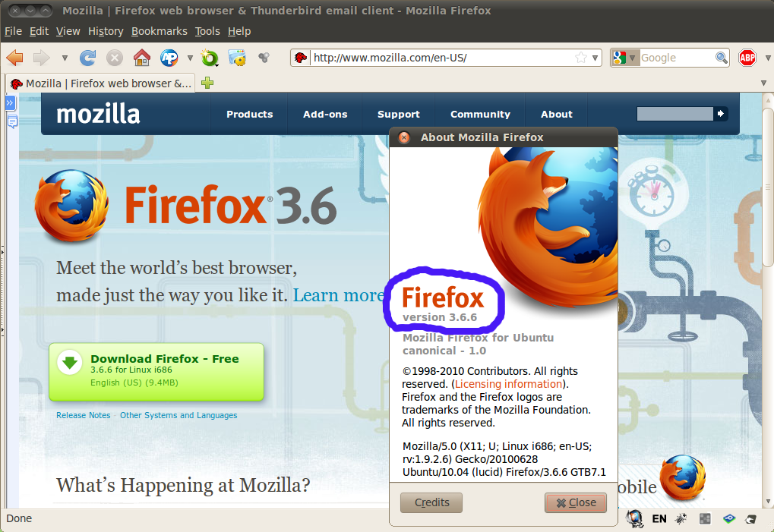774x532 pixels.
Task: Open the Edit menu
Action: (39, 31)
